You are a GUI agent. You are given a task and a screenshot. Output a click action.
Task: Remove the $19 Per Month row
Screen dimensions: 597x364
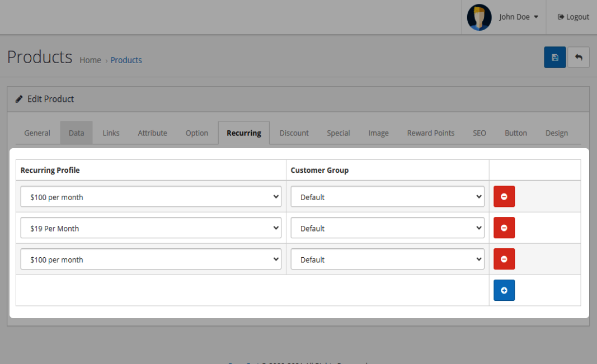(504, 228)
